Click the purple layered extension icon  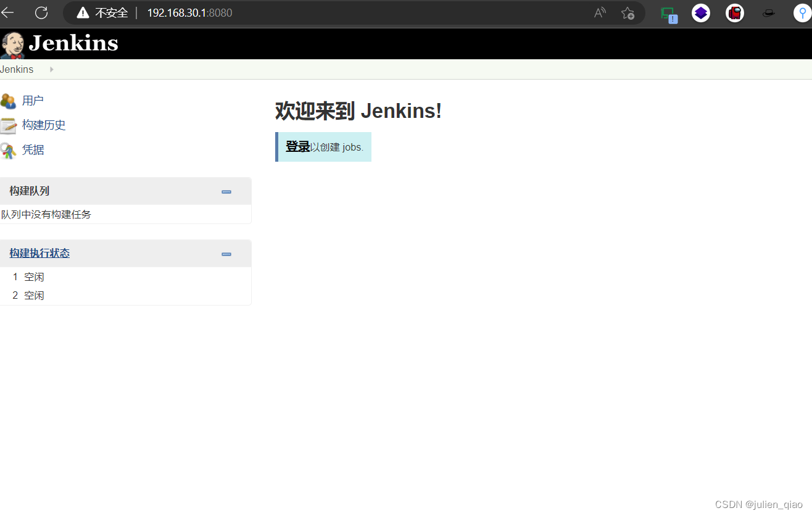701,13
